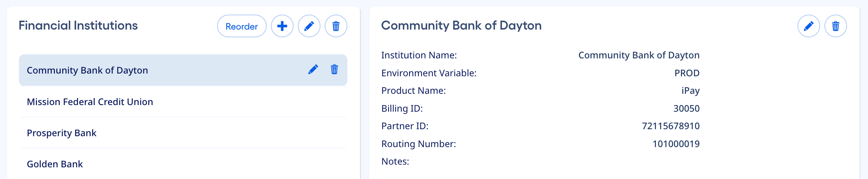Image resolution: width=868 pixels, height=179 pixels.
Task: Click the Financial Institutions panel heading
Action: pyautogui.click(x=78, y=26)
